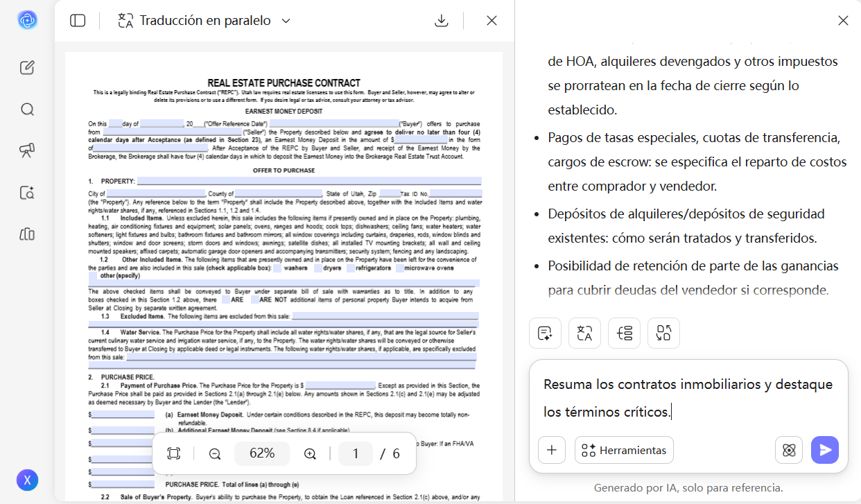Click the download document icon
This screenshot has width=861, height=504.
(x=441, y=20)
